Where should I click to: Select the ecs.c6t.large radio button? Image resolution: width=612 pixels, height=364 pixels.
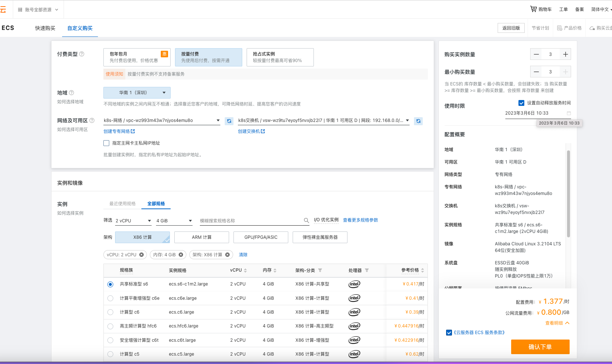(110, 340)
